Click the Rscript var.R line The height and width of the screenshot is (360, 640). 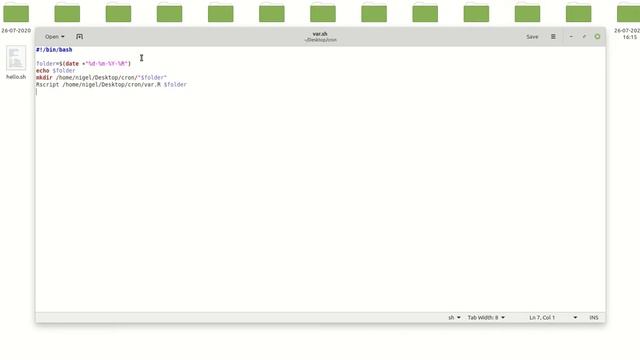point(111,84)
